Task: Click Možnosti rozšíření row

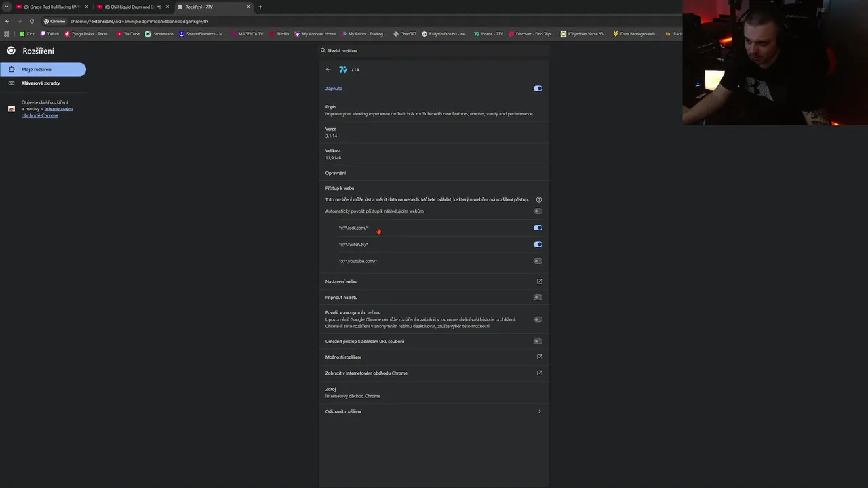Action: click(434, 357)
